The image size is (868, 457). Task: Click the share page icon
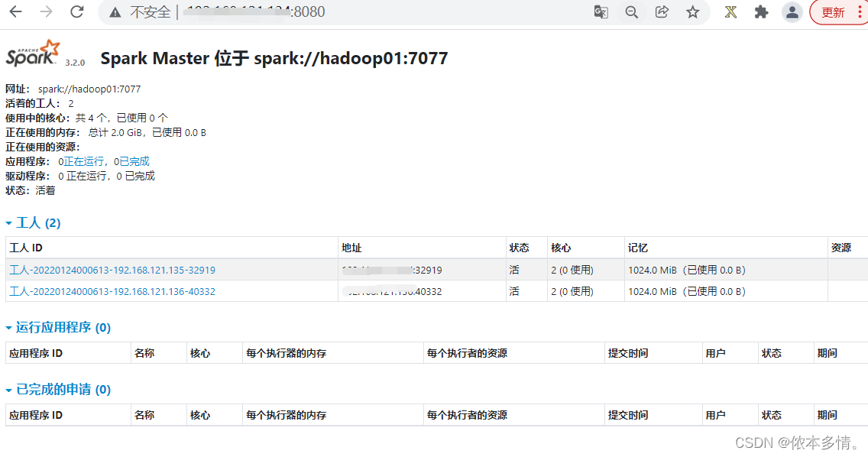pos(662,11)
